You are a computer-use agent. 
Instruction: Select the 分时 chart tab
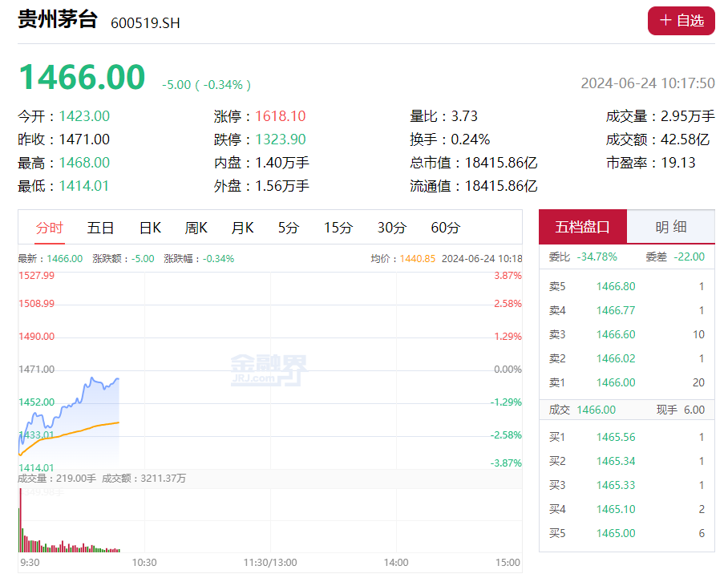(x=49, y=228)
